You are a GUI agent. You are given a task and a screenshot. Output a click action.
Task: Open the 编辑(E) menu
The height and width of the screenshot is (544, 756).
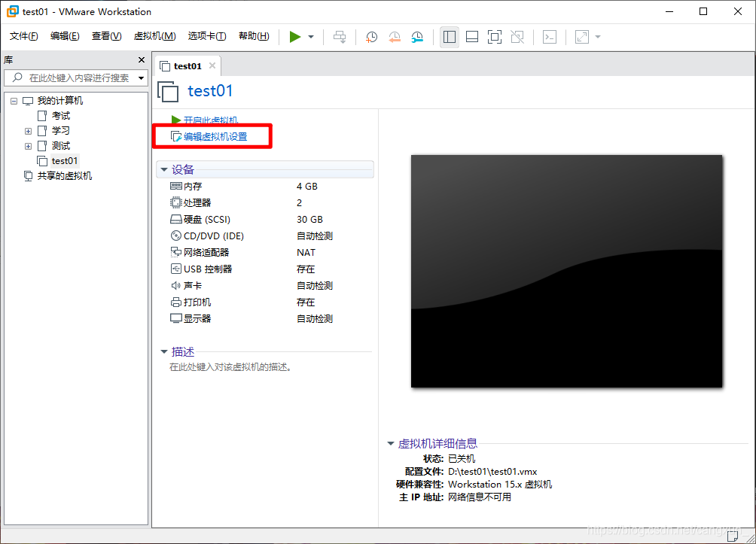tap(65, 36)
